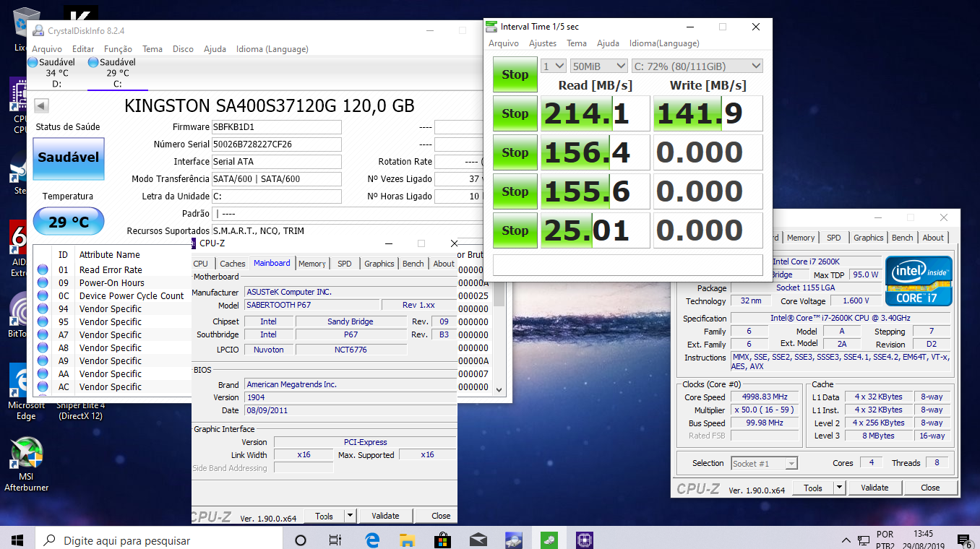Screen dimensions: 980x549
Task: Click CrystalDiskInfo taskbar icon
Action: click(514, 540)
